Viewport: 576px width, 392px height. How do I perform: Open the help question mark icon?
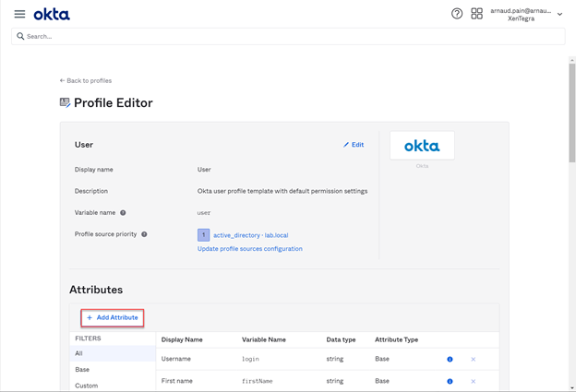click(x=457, y=14)
